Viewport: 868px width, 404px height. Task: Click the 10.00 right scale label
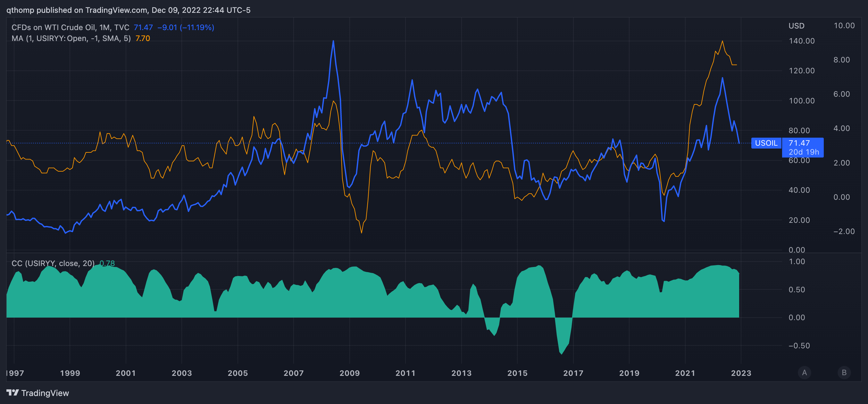(844, 26)
